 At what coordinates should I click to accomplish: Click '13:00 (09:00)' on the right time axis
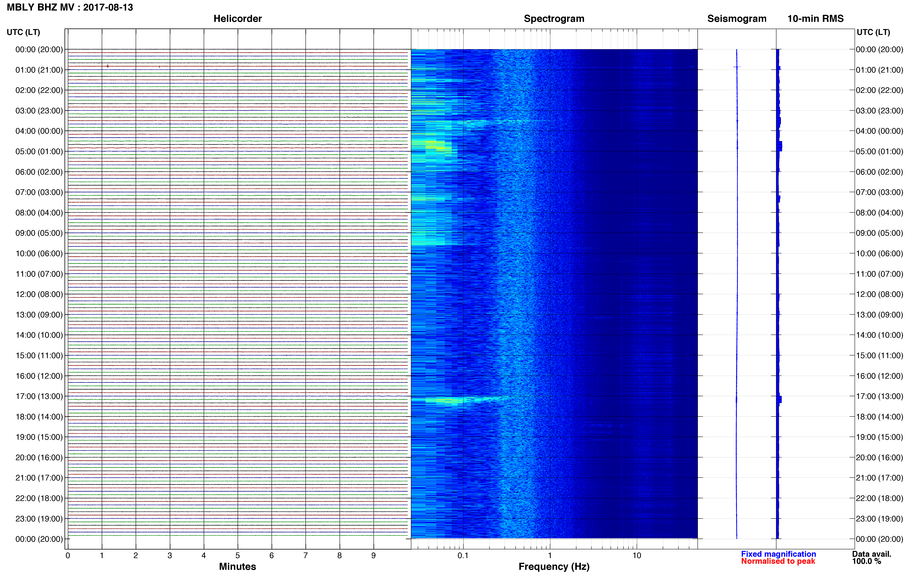[x=879, y=315]
